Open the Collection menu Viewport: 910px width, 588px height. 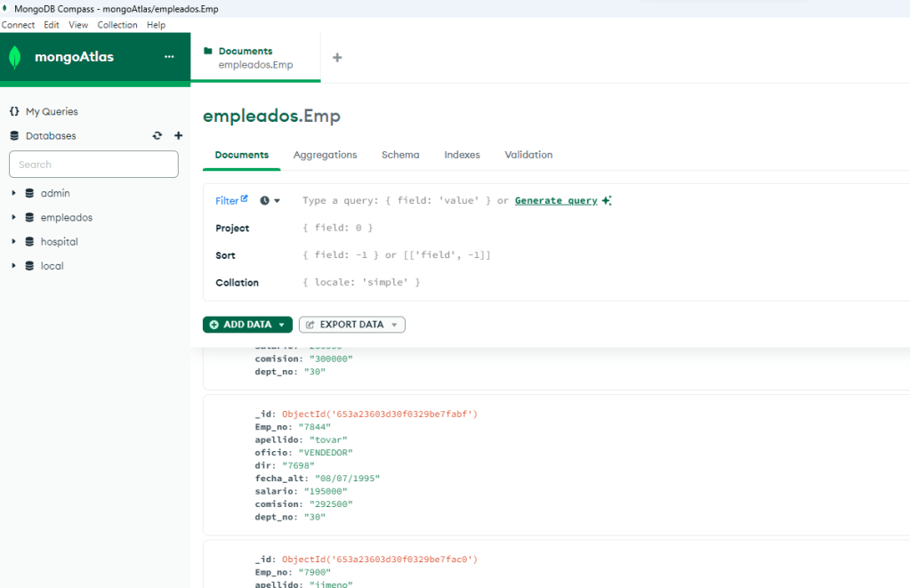click(x=117, y=25)
